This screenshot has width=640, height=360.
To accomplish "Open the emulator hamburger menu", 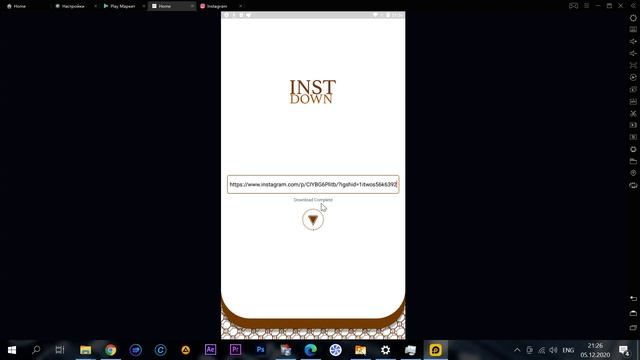I will (587, 6).
